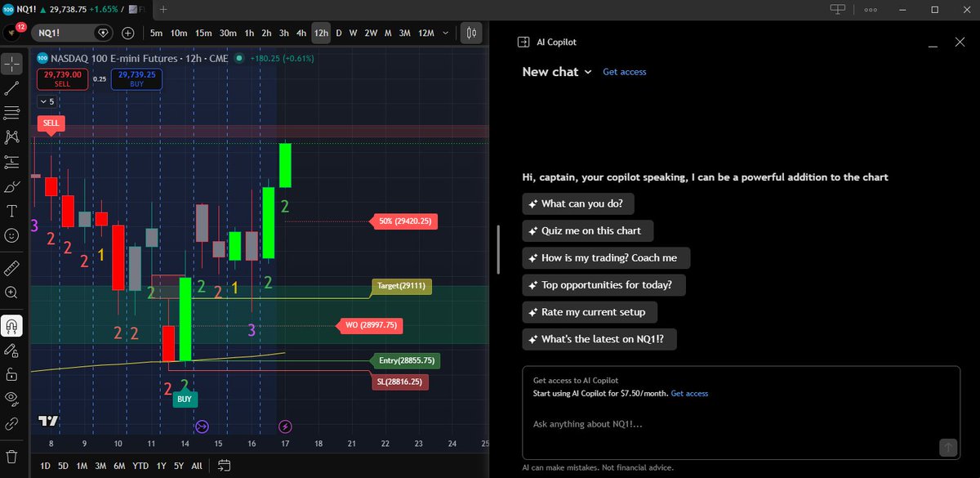Click the diamond icon in symbol box

tap(103, 34)
